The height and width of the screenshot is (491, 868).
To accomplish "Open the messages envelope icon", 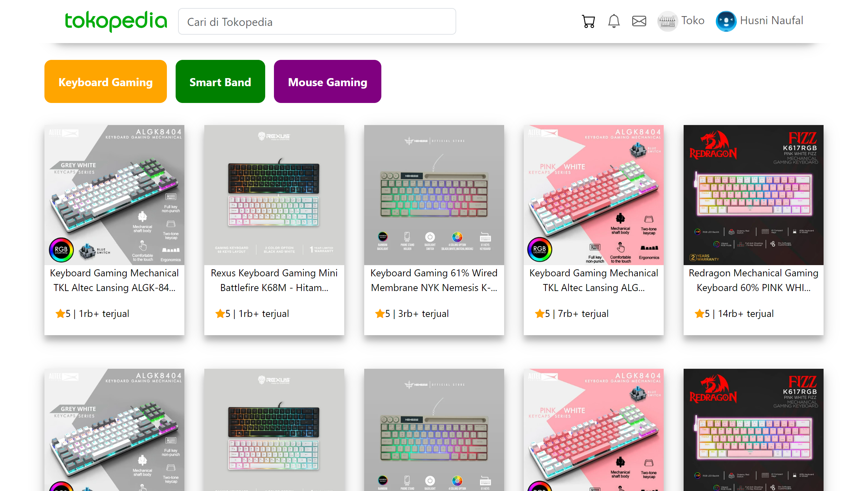I will (639, 21).
